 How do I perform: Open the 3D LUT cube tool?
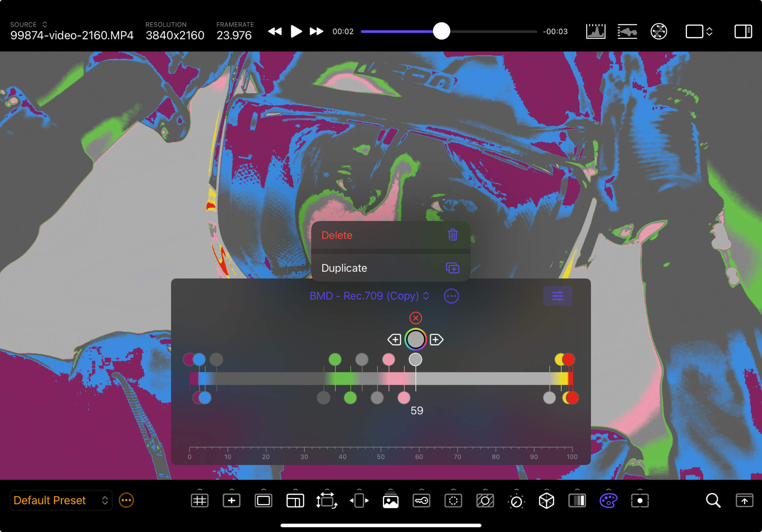(546, 501)
